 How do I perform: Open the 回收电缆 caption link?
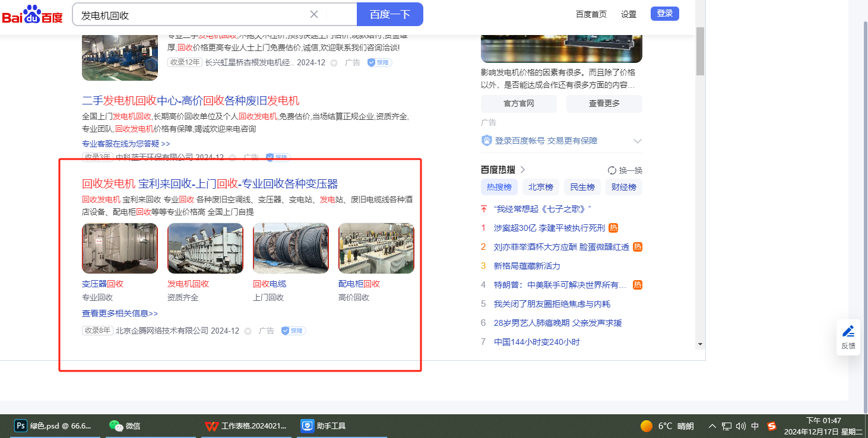tap(270, 284)
